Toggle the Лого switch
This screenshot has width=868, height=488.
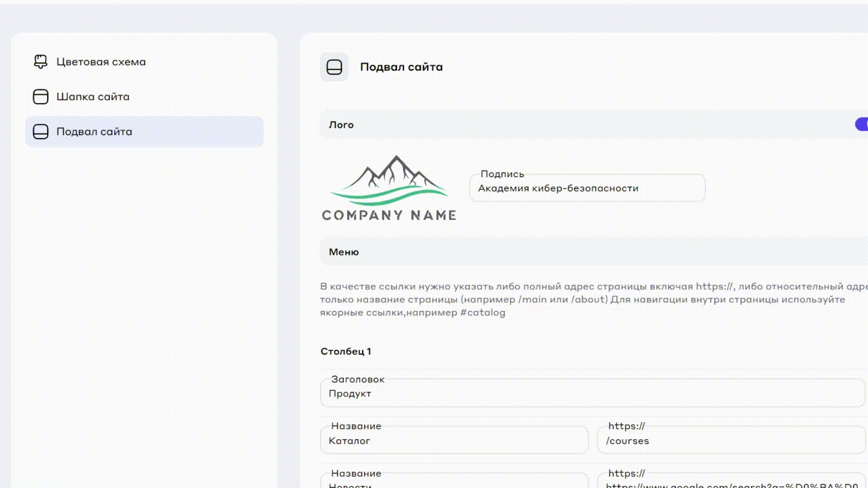point(862,124)
